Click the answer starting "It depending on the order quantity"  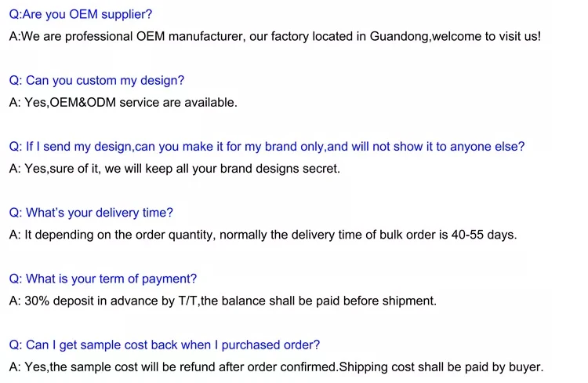tap(263, 235)
